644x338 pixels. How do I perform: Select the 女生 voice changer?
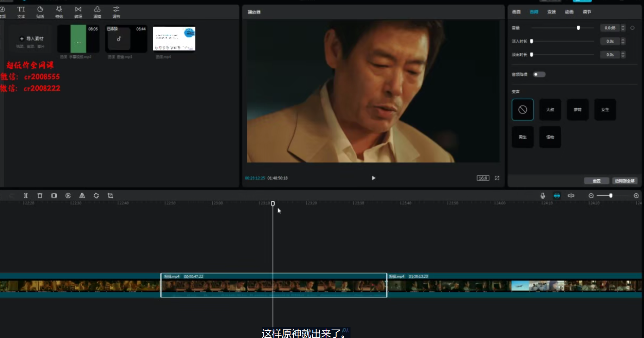point(605,110)
